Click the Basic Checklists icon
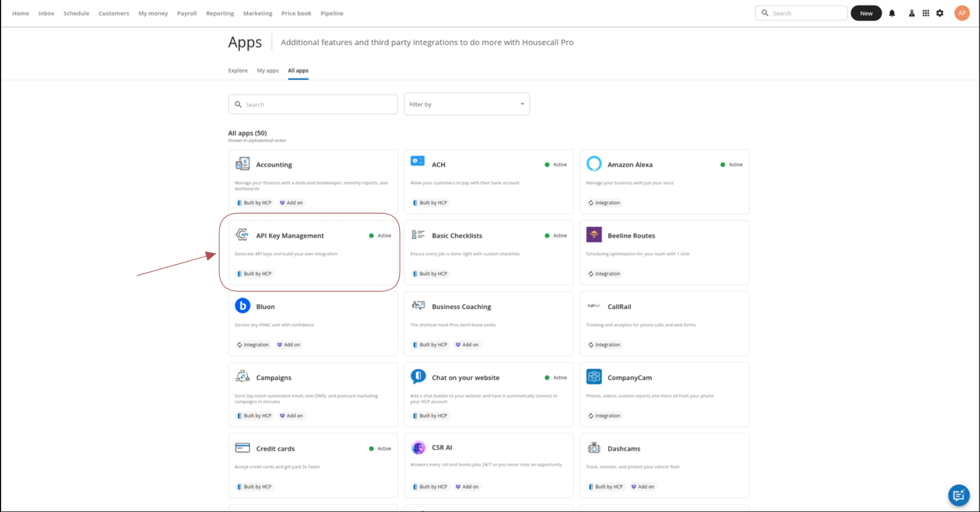 click(x=418, y=234)
